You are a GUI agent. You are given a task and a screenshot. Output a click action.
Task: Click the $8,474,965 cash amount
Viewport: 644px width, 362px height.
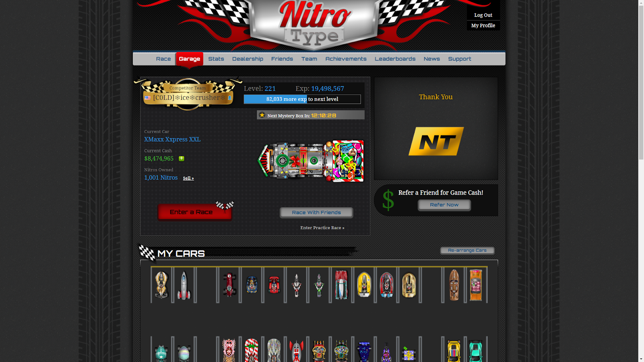159,158
